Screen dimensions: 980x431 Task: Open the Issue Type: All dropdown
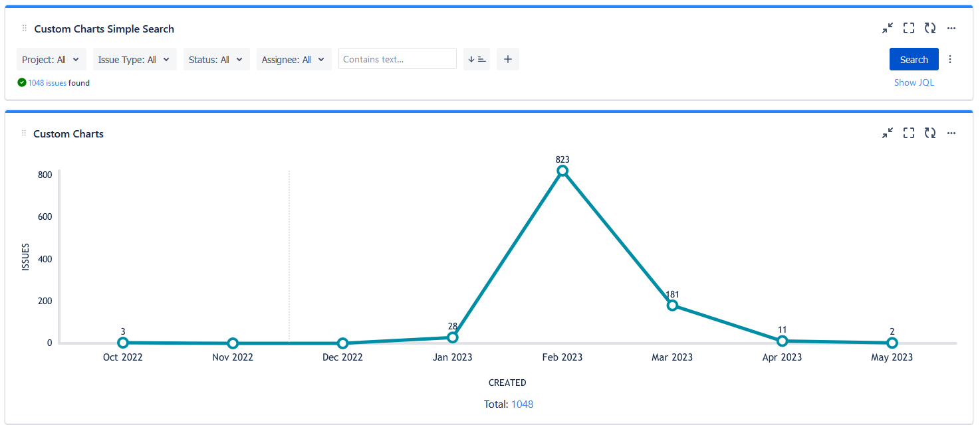tap(134, 59)
